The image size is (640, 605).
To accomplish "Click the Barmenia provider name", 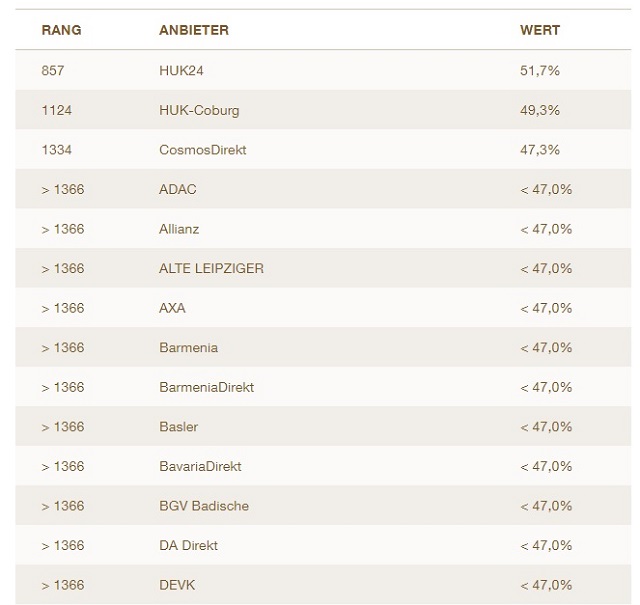I will [x=188, y=348].
